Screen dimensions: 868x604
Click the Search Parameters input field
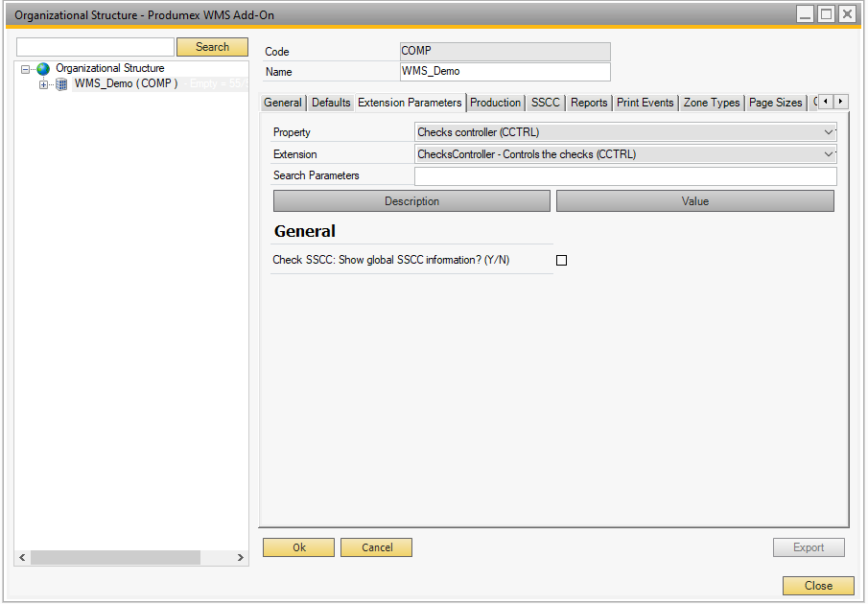tap(624, 176)
